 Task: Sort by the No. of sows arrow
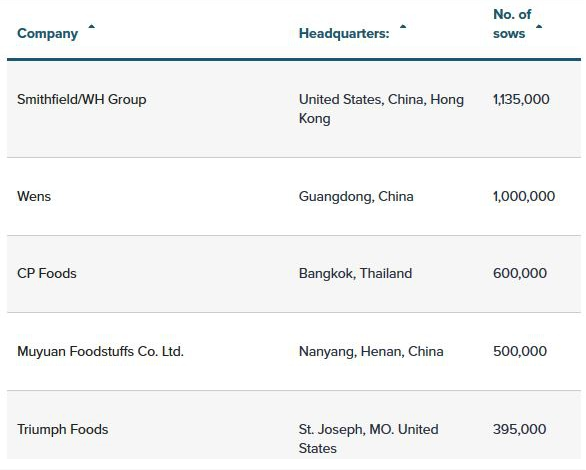pos(539,27)
